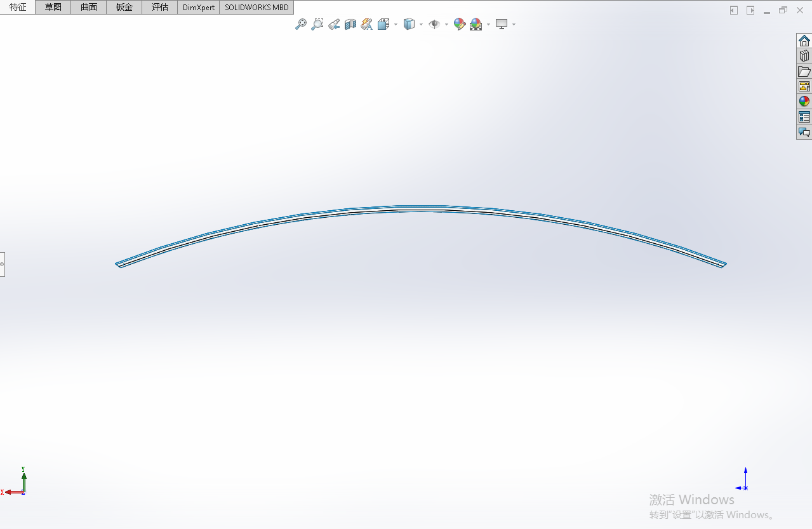
Task: Activate the Zoom to Area tool
Action: [x=317, y=24]
